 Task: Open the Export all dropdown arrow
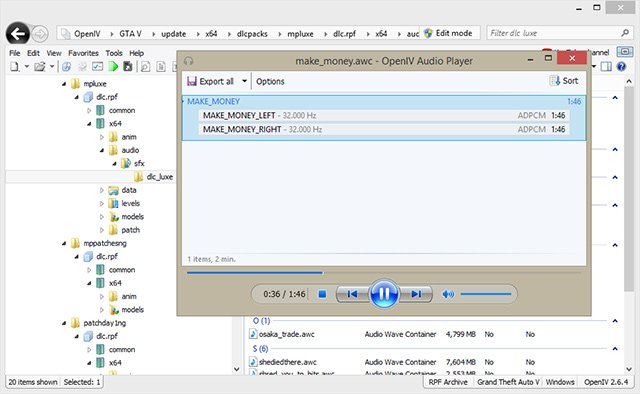click(244, 81)
